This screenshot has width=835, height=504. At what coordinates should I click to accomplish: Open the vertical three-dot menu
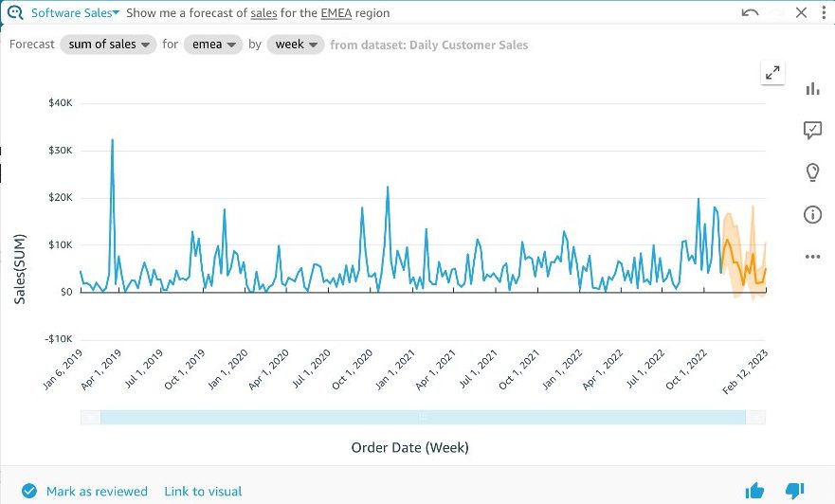click(823, 13)
